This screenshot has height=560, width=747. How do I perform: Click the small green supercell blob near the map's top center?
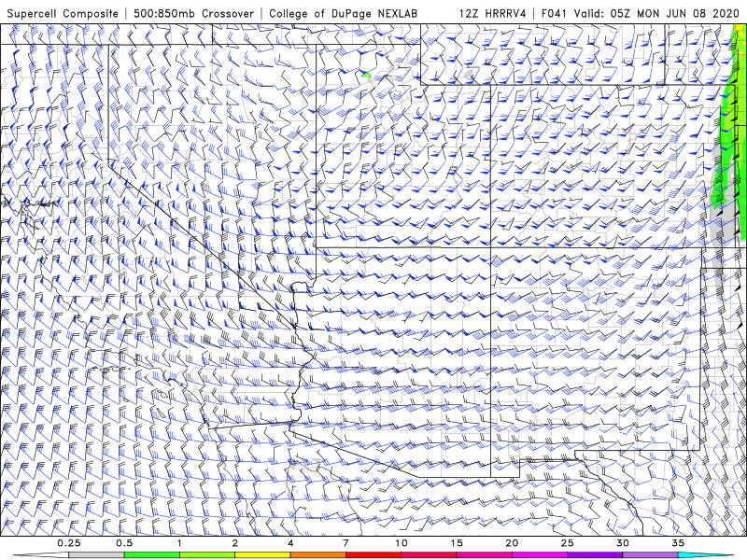pos(365,75)
